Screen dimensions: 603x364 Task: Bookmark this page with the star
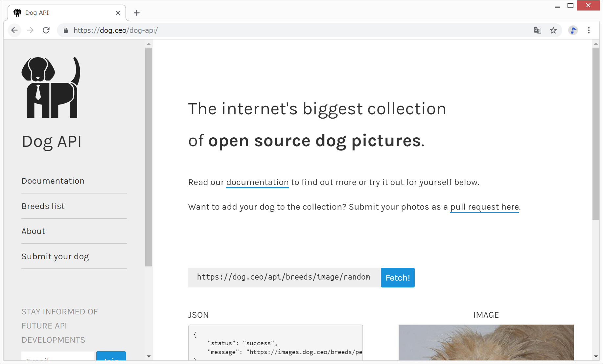tap(553, 30)
